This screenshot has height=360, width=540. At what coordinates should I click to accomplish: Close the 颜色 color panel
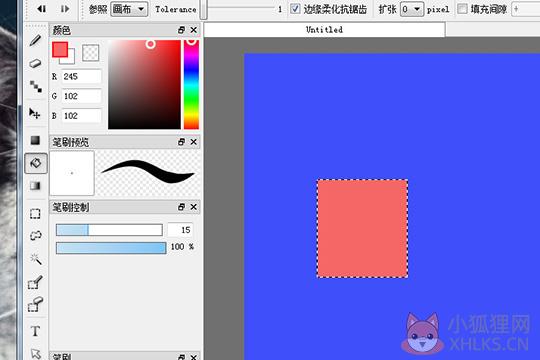pos(194,30)
